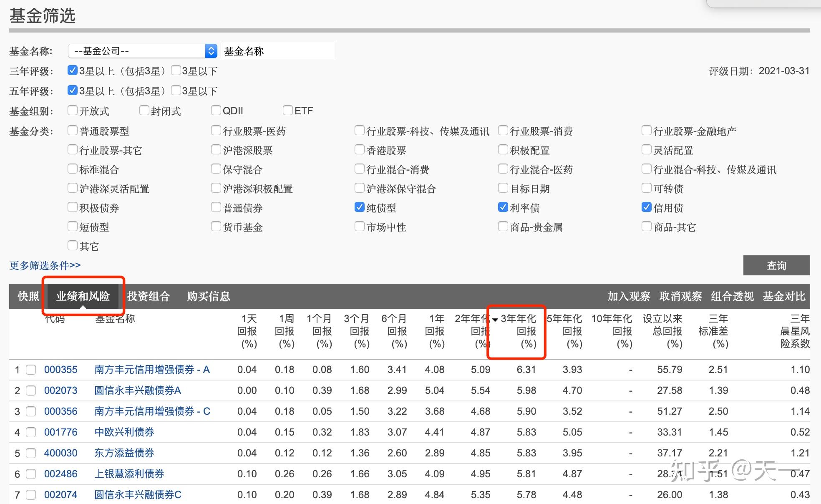Sort by 6个月回报 column header
821x504 pixels.
click(x=394, y=331)
